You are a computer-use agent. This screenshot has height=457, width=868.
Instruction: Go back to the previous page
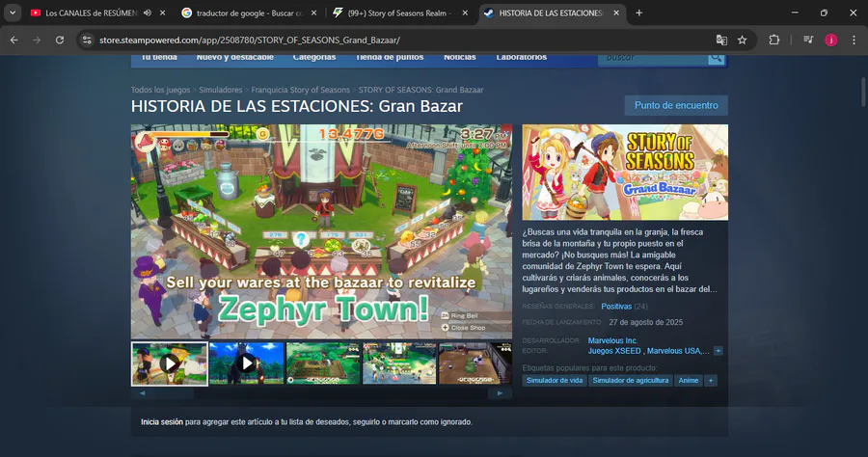pos(14,40)
